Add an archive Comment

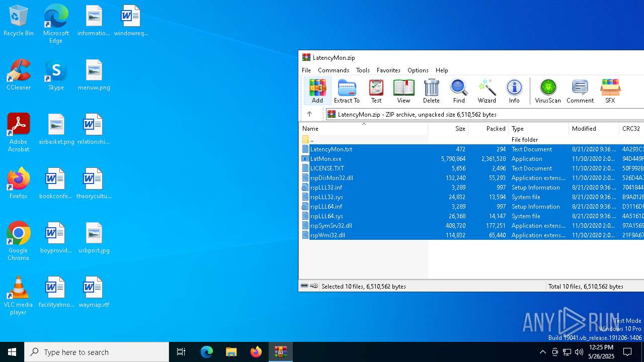[580, 91]
